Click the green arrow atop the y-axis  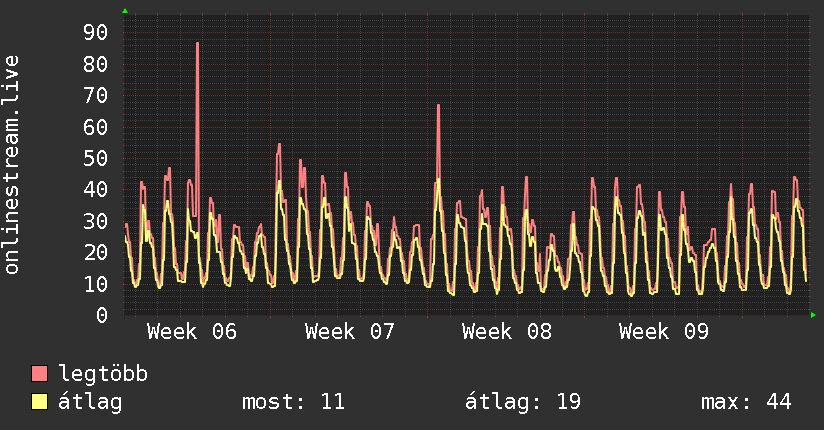click(x=125, y=11)
